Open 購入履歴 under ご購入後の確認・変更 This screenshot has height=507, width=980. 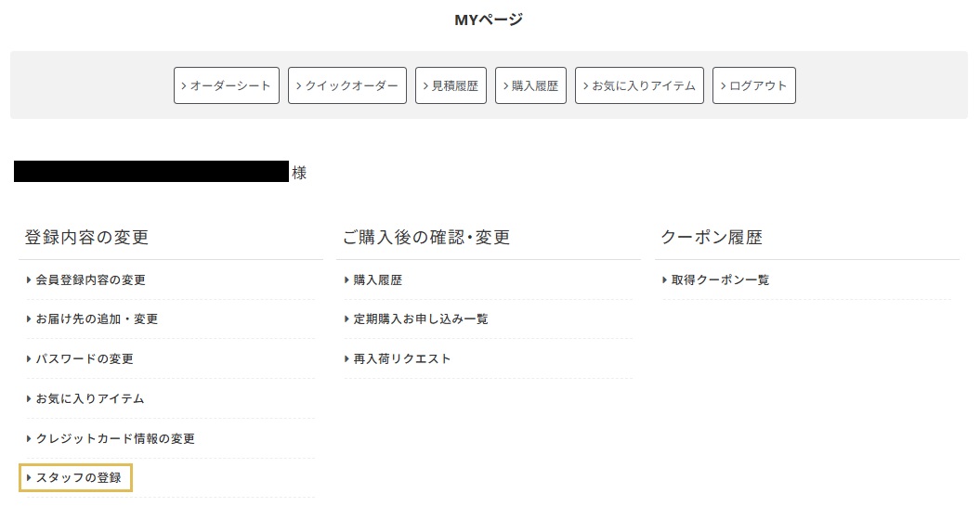pyautogui.click(x=377, y=279)
